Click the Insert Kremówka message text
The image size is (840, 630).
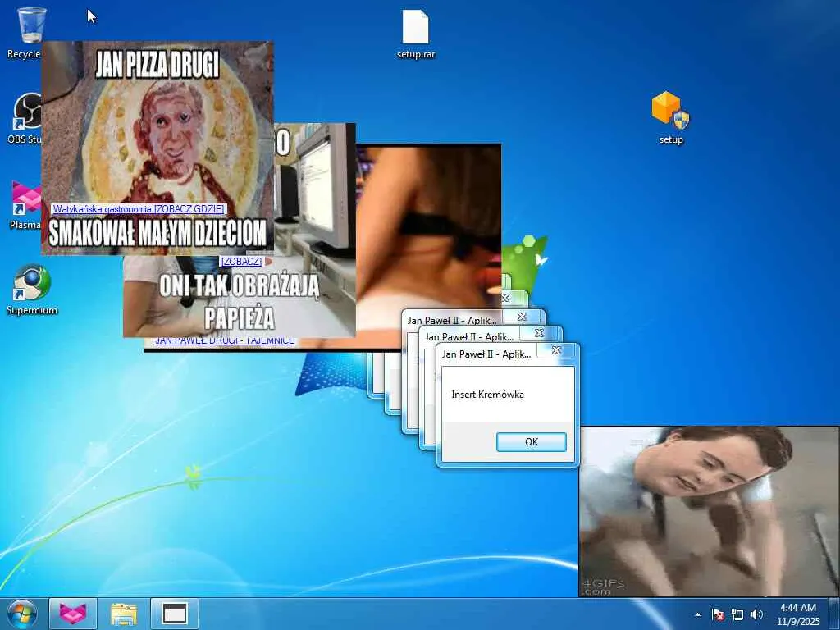[487, 395]
